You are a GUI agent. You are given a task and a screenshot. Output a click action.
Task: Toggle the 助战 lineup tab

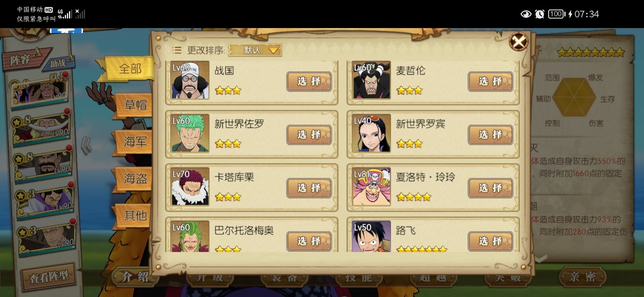(x=61, y=62)
